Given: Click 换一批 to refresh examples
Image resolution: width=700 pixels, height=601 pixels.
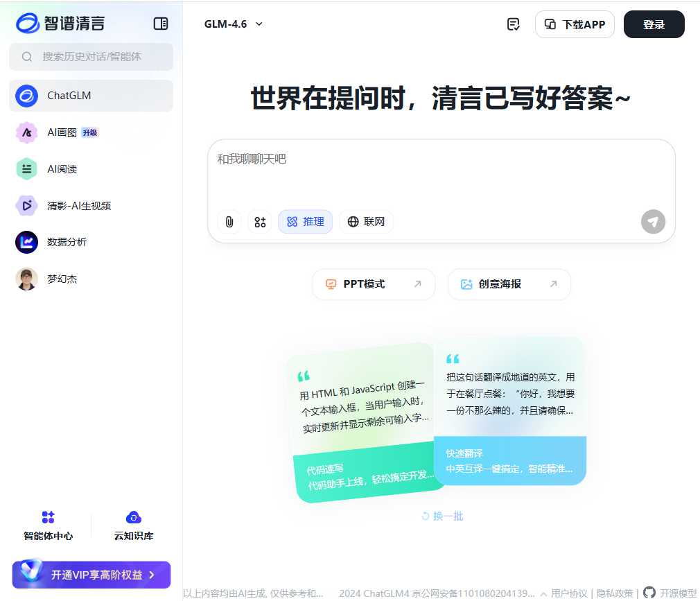Looking at the screenshot, I should [441, 516].
